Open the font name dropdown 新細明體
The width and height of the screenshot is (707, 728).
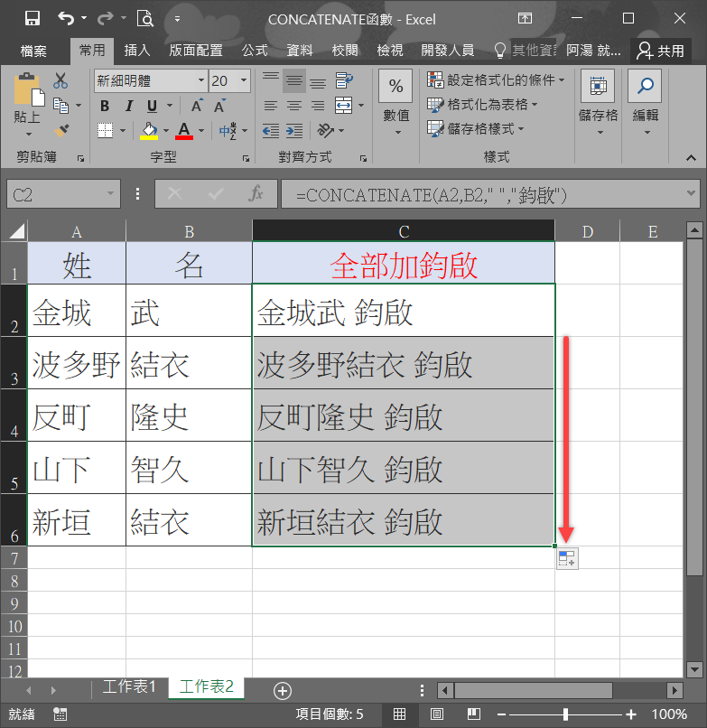tap(201, 80)
